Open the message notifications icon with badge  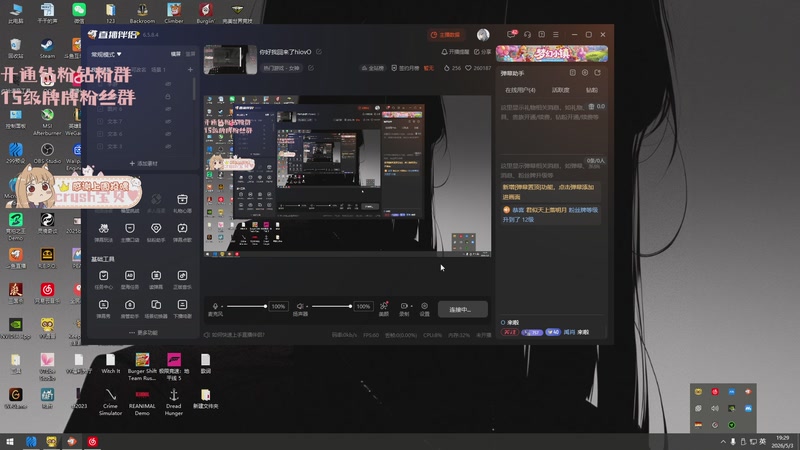(x=511, y=34)
